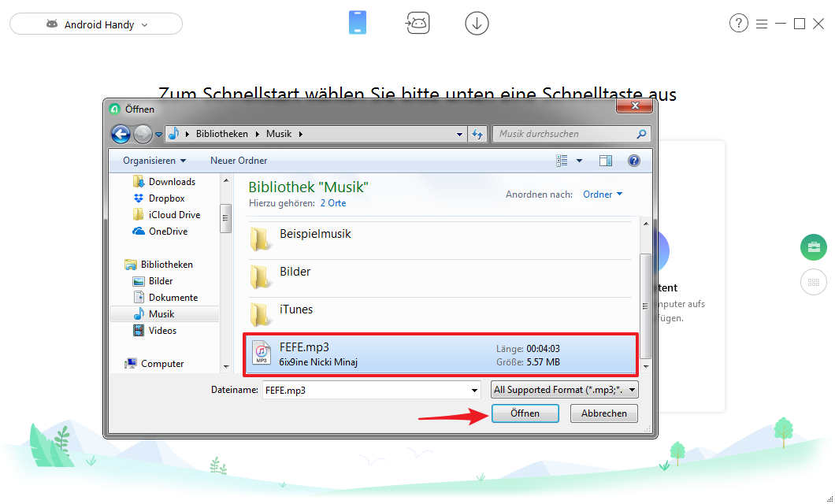
Task: Select Videos library in the navigation pane
Action: 162,331
